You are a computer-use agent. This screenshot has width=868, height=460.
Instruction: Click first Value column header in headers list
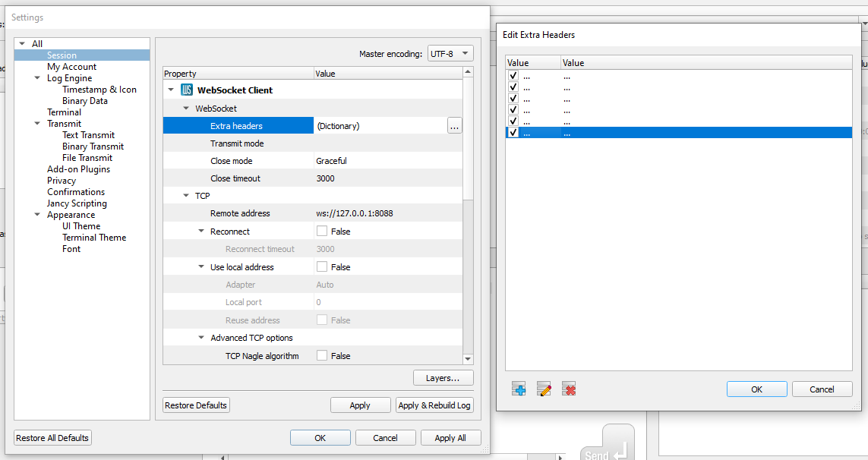click(x=533, y=62)
